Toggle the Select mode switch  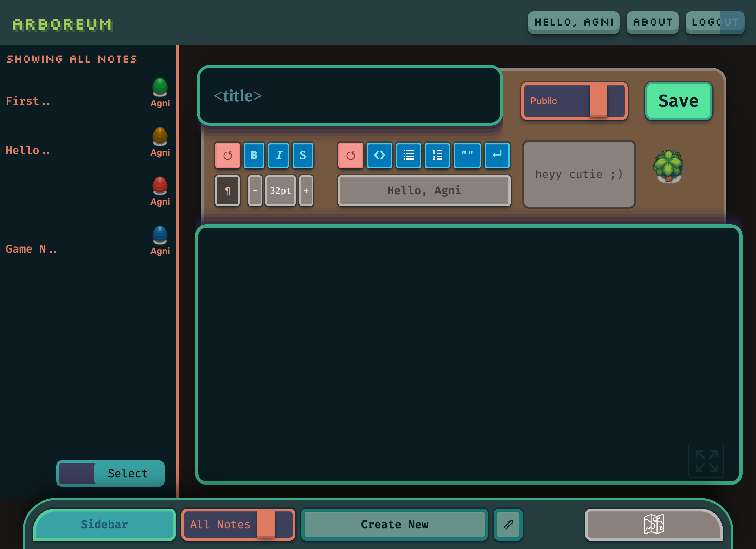coord(110,473)
